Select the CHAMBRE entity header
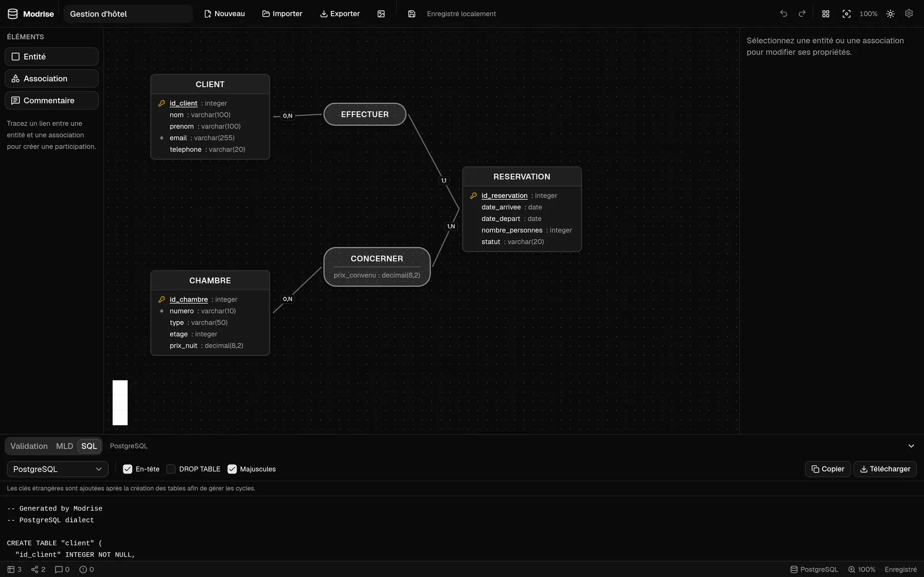924x577 pixels. pos(210,281)
